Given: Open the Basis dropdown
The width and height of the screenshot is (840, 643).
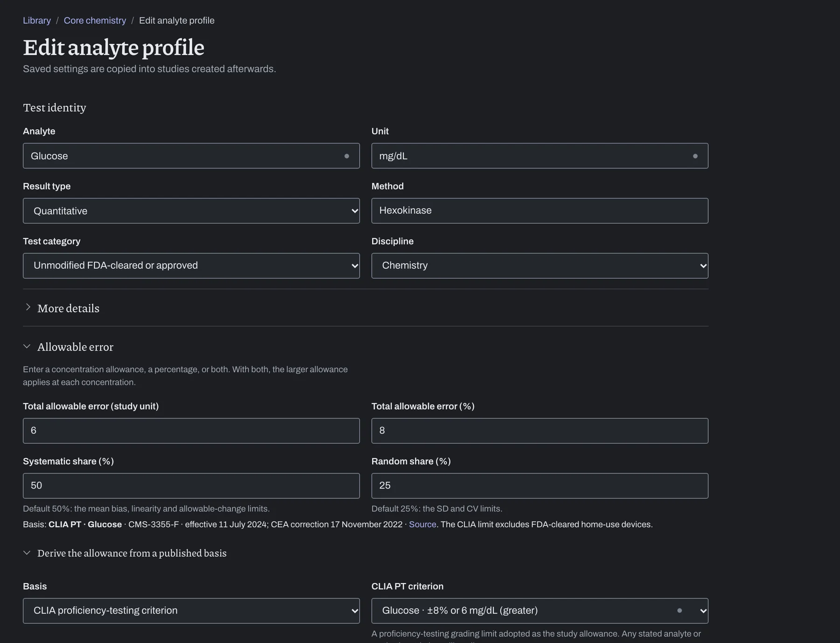Looking at the screenshot, I should click(x=191, y=611).
